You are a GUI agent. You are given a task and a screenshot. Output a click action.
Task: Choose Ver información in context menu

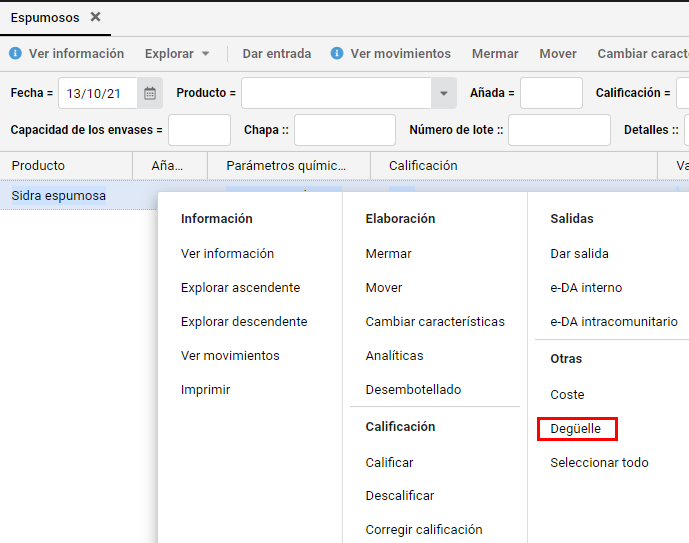pyautogui.click(x=227, y=253)
